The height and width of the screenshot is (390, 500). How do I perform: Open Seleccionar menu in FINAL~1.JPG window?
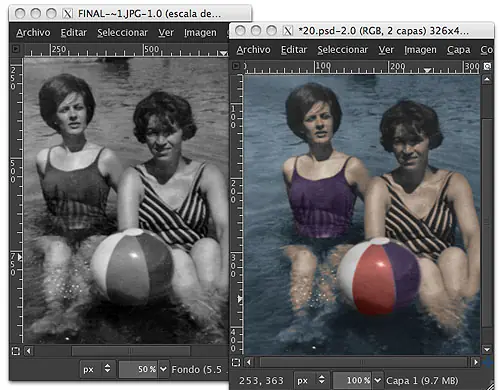(122, 33)
